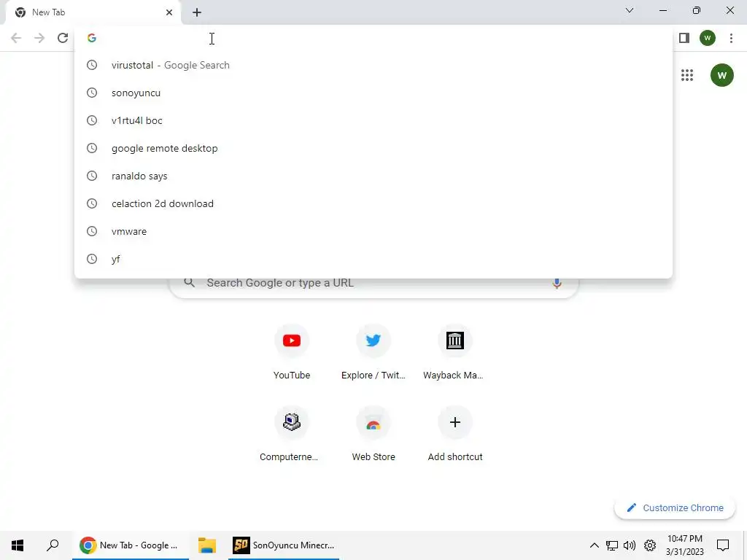
Task: Open Google account avatar on page
Action: (x=721, y=75)
